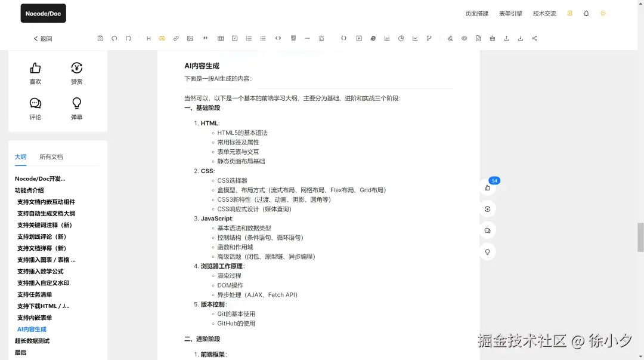This screenshot has height=360, width=644.
Task: Open notifications with the bell icon
Action: pos(586,13)
